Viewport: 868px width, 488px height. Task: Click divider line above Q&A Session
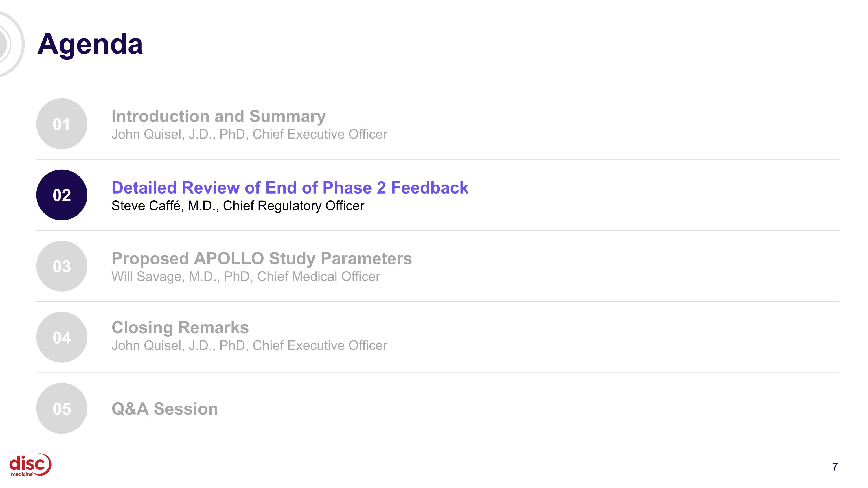click(x=438, y=373)
